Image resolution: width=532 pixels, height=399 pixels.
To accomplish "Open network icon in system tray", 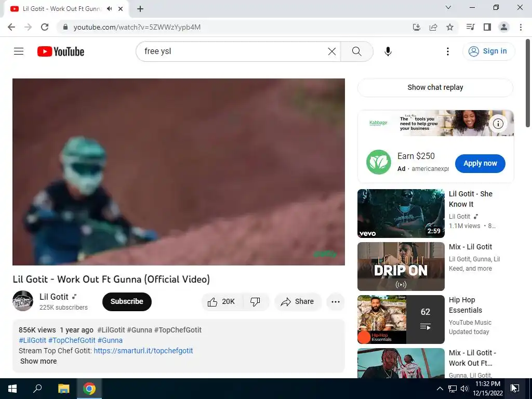I will pyautogui.click(x=453, y=389).
